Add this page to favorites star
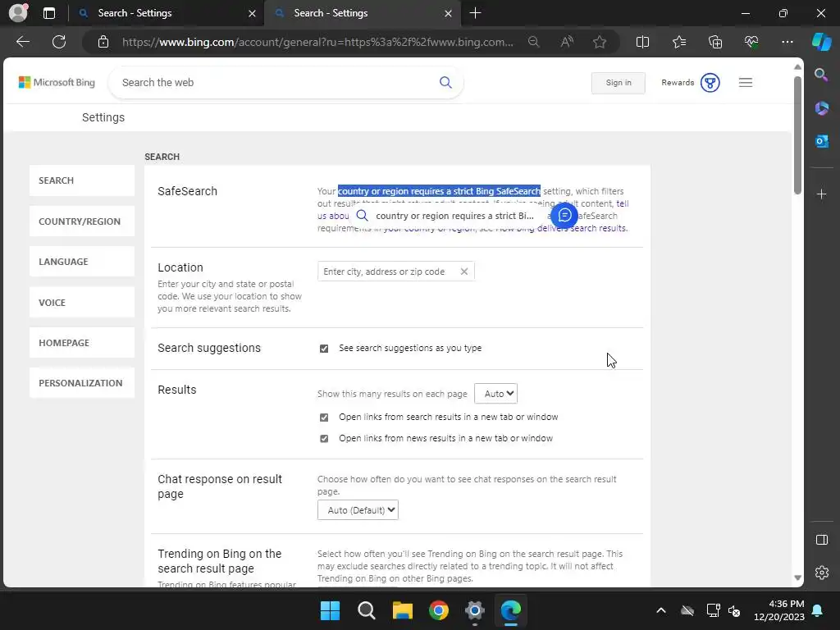 (600, 42)
